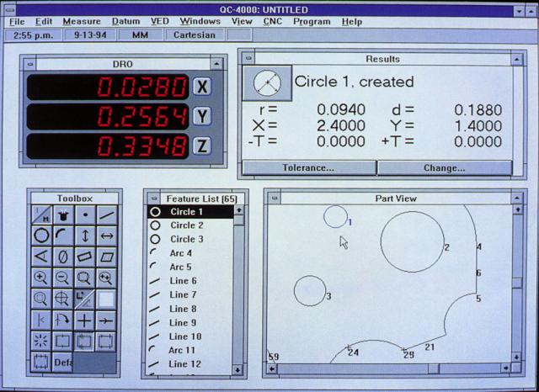This screenshot has width=539, height=392.
Task: Zero the Y axis on DRO
Action: (202, 116)
